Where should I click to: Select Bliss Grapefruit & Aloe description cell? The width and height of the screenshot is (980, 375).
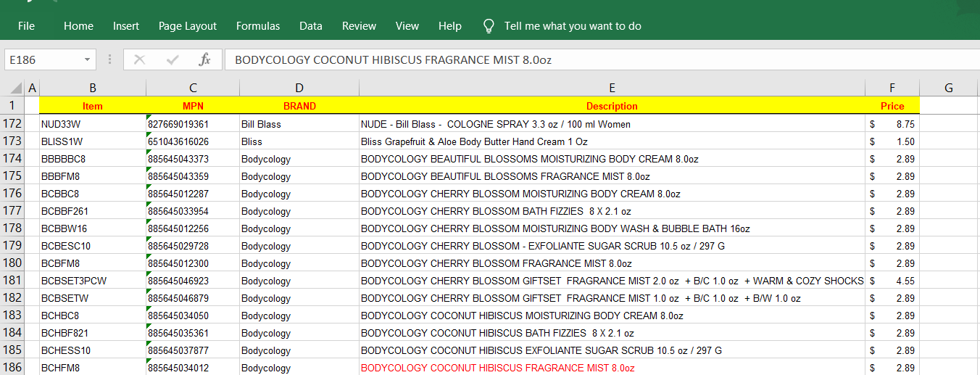[612, 141]
